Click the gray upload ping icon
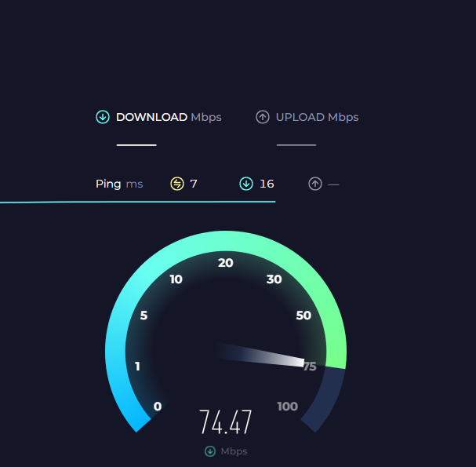 pyautogui.click(x=315, y=184)
